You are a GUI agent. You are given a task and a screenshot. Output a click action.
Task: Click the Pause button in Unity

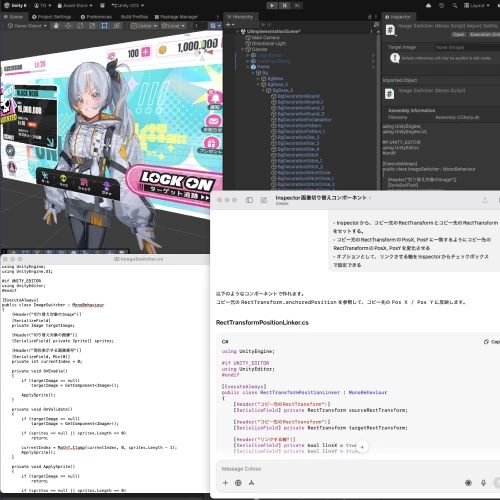[x=284, y=5]
